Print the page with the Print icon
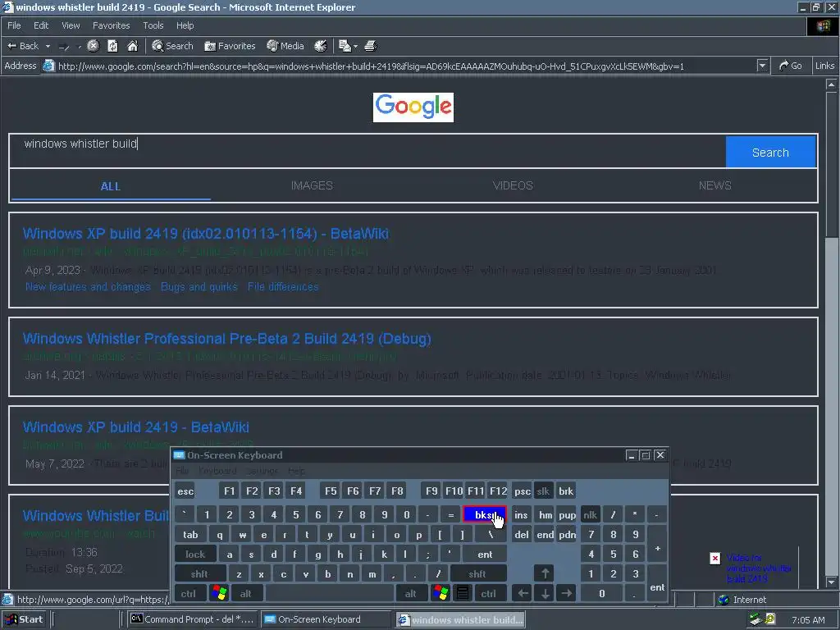 pyautogui.click(x=371, y=46)
